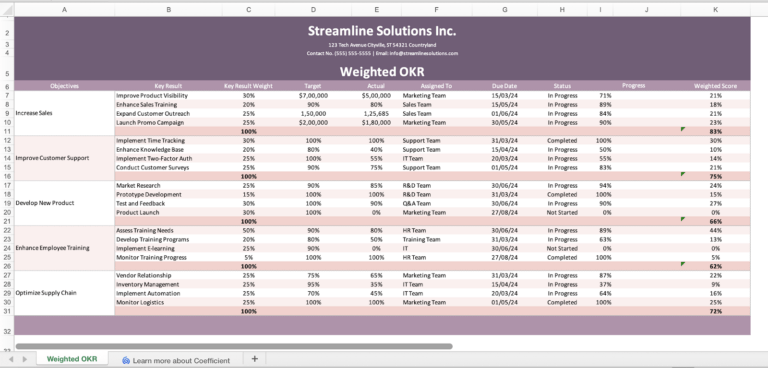Go to previous sheet using left arrow

11,359
